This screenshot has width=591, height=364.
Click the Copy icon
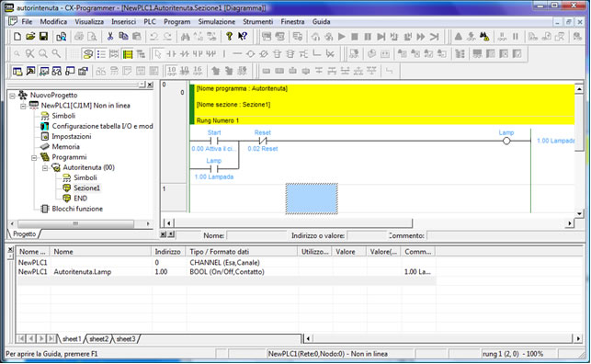tap(123, 37)
